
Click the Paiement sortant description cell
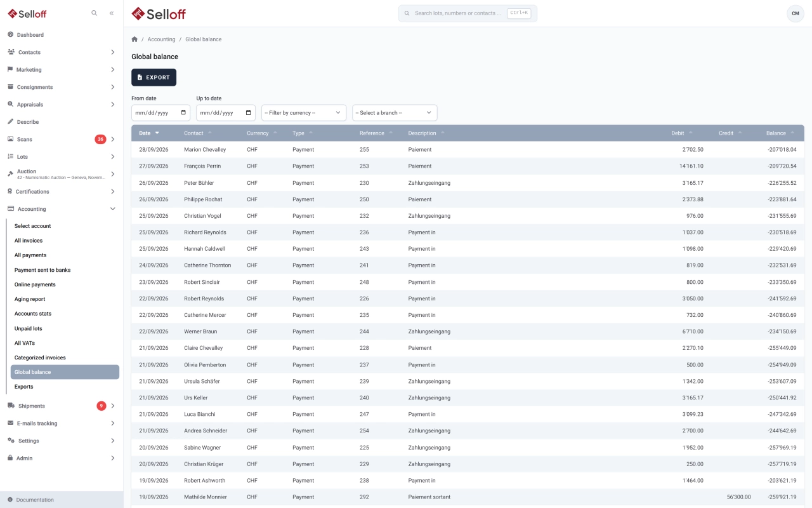[429, 497]
